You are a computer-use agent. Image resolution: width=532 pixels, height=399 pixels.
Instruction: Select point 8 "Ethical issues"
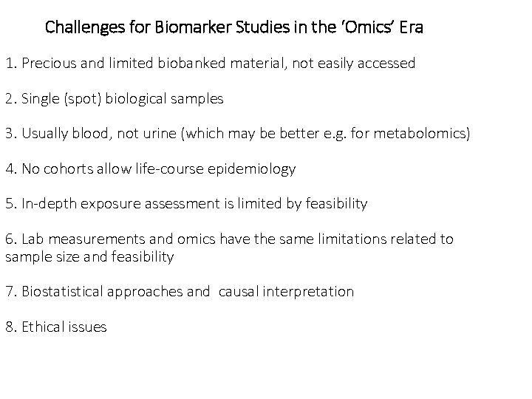pos(56,327)
